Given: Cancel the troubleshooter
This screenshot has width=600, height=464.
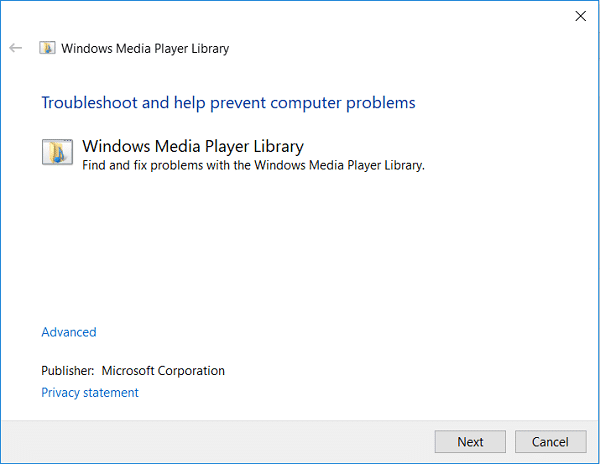Looking at the screenshot, I should tap(550, 442).
